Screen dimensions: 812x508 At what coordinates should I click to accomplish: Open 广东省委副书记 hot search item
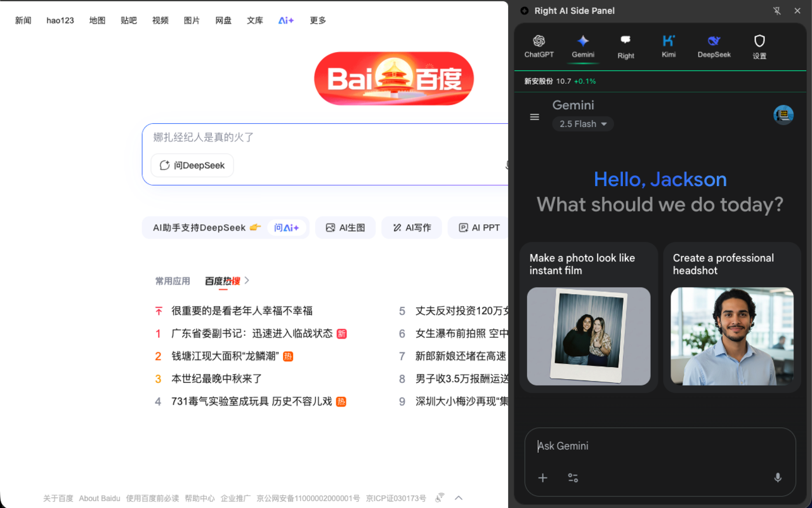point(252,333)
